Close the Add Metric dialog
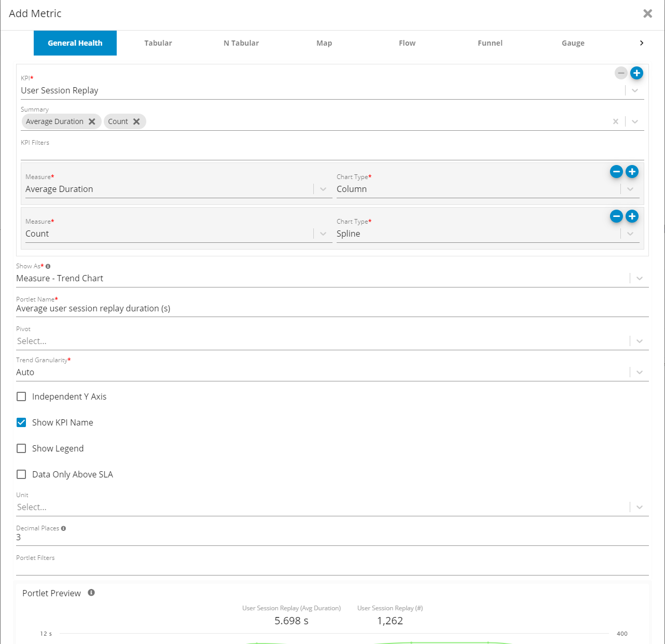665x644 pixels. pos(647,13)
